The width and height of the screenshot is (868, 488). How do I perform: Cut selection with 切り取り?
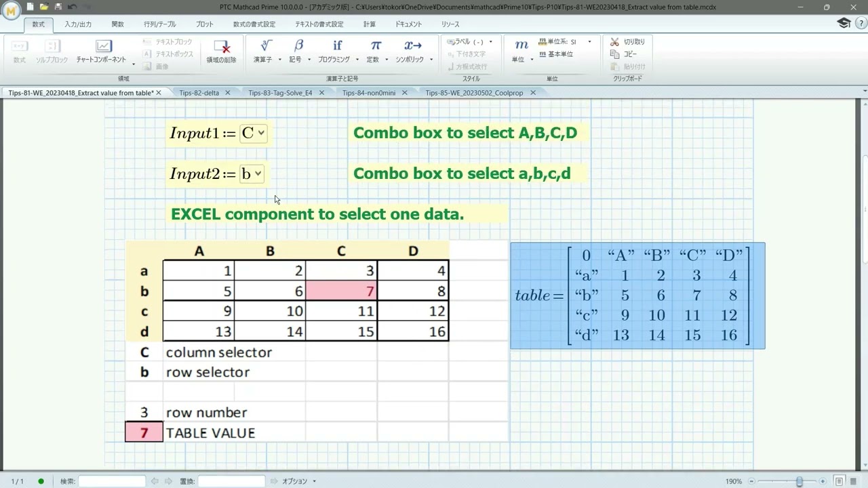tap(628, 41)
